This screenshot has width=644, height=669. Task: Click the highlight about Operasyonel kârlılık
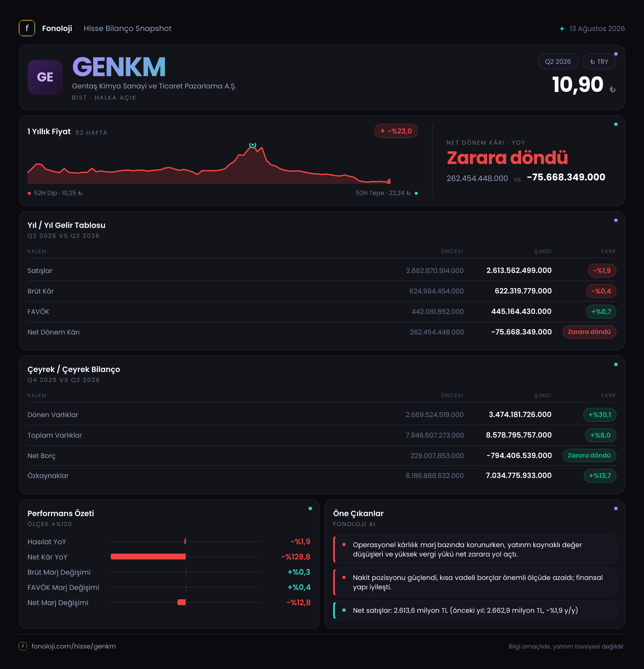click(x=475, y=549)
